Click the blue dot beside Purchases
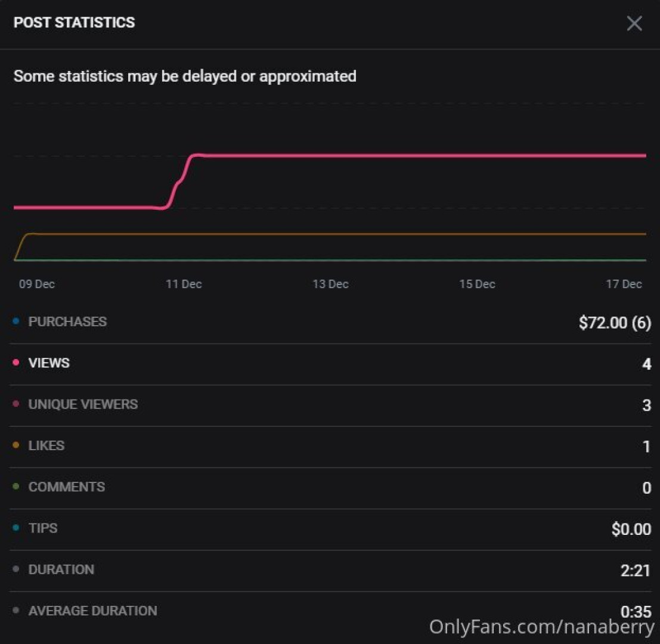The width and height of the screenshot is (660, 644). (x=16, y=321)
